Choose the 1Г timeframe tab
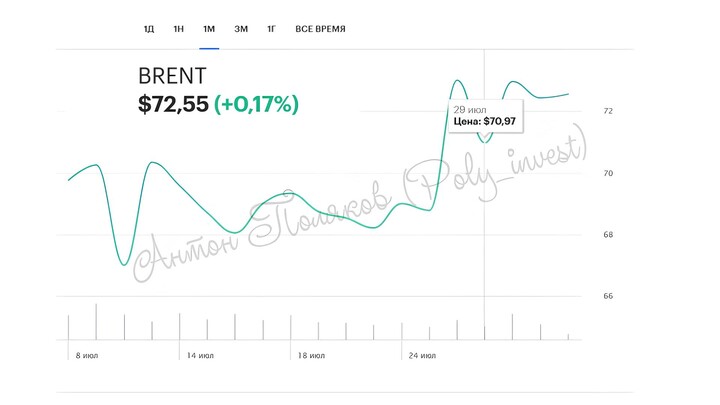Viewport: 720px width, 405px height. 271,29
